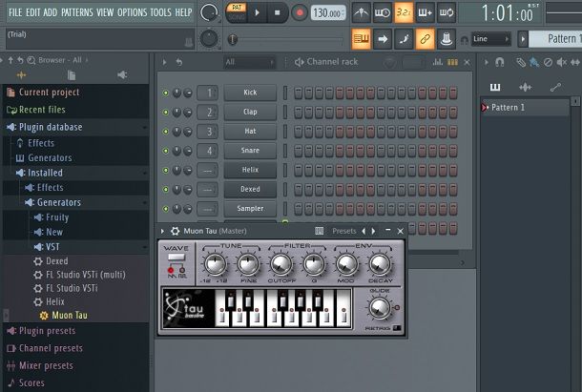Go to next Muon Tau preset
Viewport: 582px width, 392px height.
(x=373, y=231)
